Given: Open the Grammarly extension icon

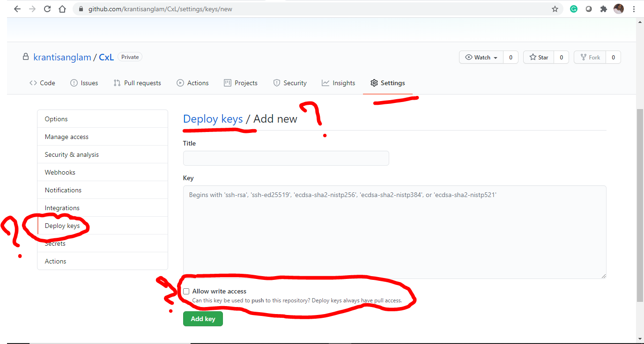Looking at the screenshot, I should pos(574,9).
